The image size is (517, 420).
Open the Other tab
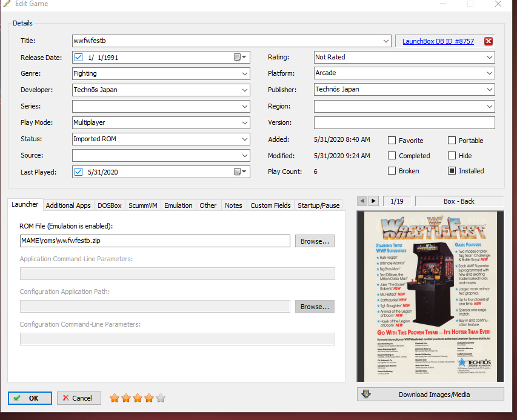click(208, 205)
